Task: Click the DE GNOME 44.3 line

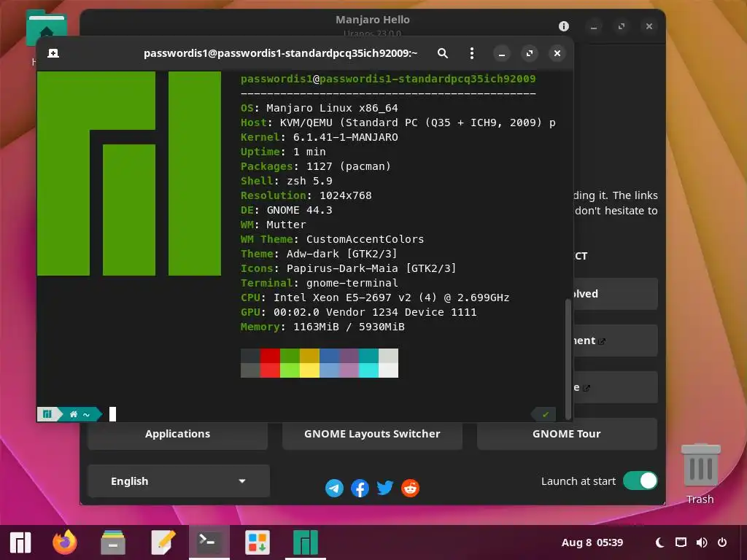Action: (286, 210)
